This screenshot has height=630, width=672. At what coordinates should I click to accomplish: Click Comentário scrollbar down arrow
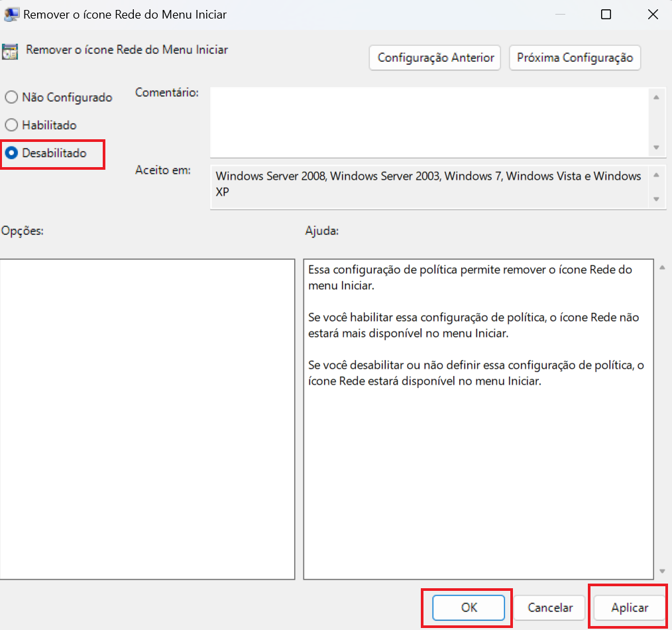[656, 147]
